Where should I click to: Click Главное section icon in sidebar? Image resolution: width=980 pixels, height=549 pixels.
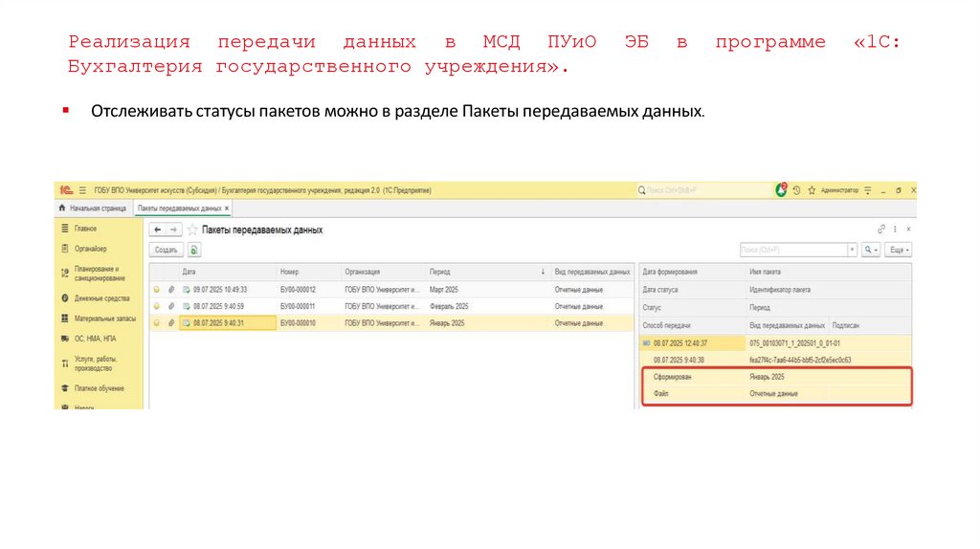click(x=65, y=229)
